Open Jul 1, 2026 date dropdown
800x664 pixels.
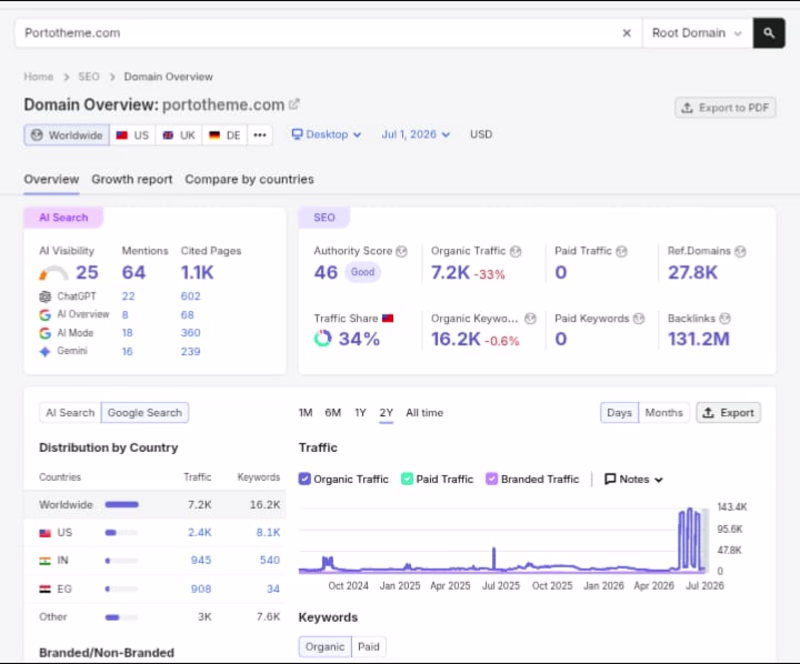coord(416,134)
